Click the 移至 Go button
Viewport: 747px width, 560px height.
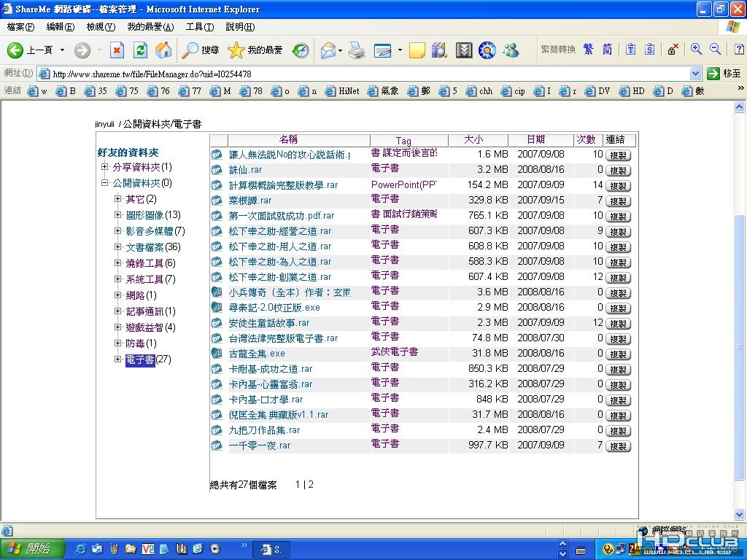pyautogui.click(x=724, y=74)
